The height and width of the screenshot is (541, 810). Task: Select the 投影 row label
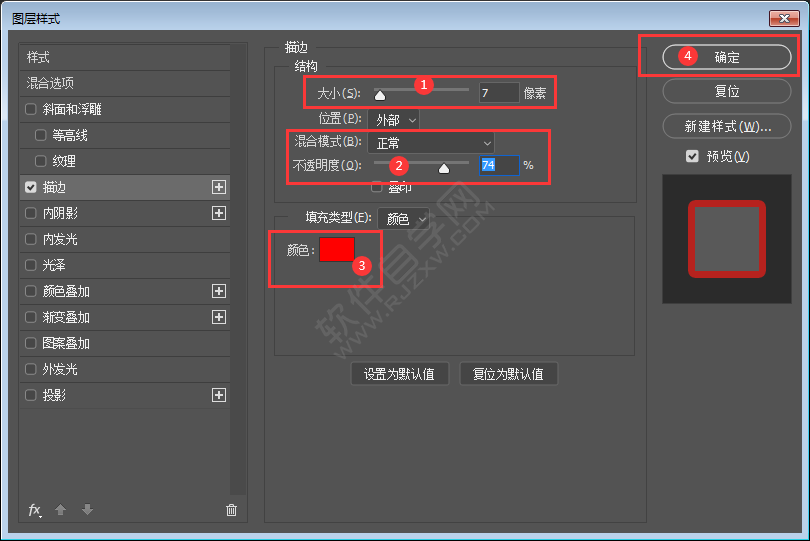coord(54,395)
